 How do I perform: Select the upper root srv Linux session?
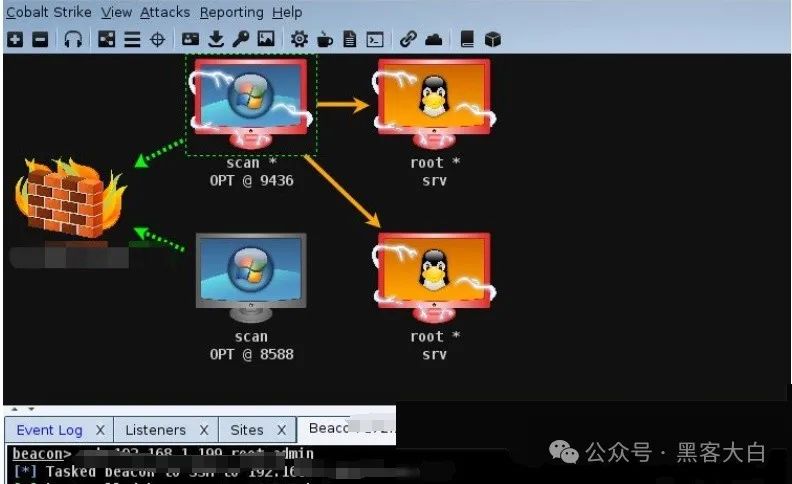click(434, 104)
